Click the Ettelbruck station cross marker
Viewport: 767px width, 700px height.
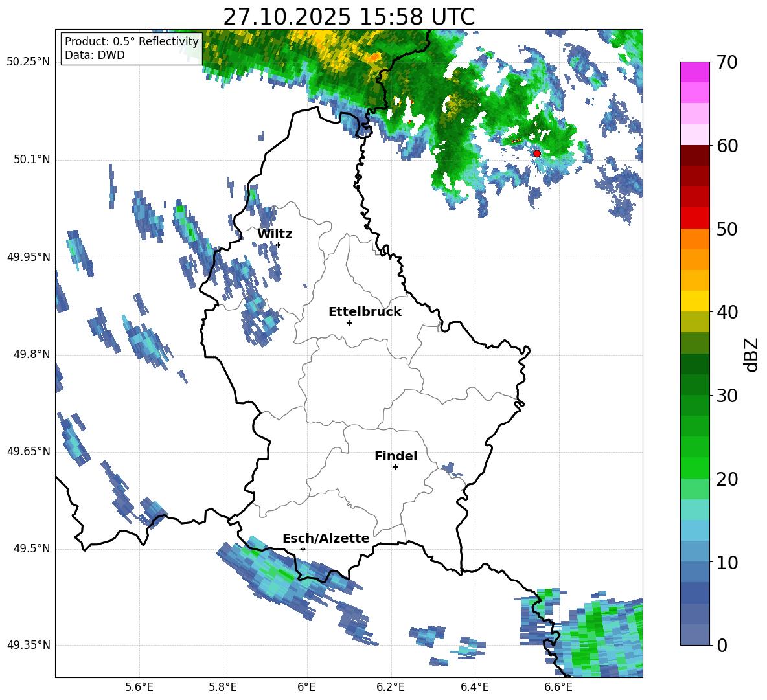click(x=349, y=322)
